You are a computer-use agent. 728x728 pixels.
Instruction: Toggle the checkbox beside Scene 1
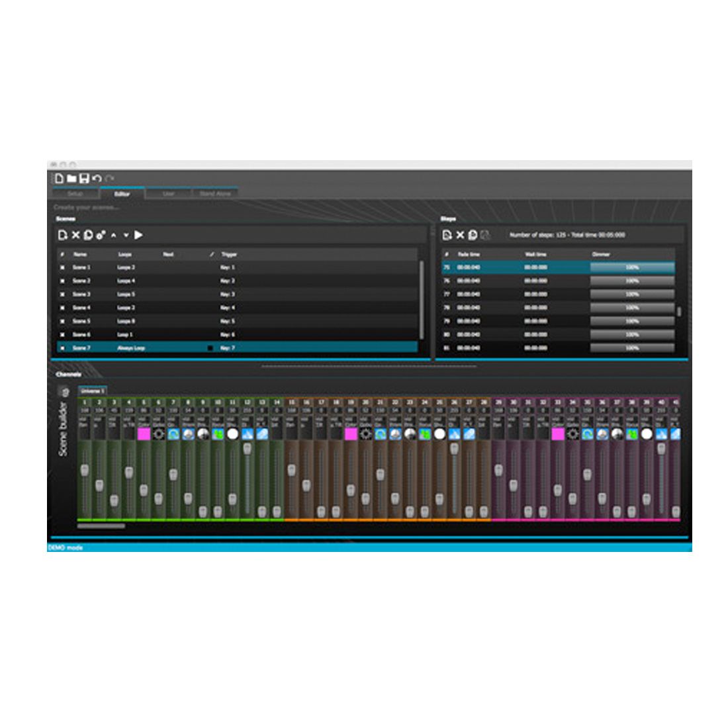63,267
